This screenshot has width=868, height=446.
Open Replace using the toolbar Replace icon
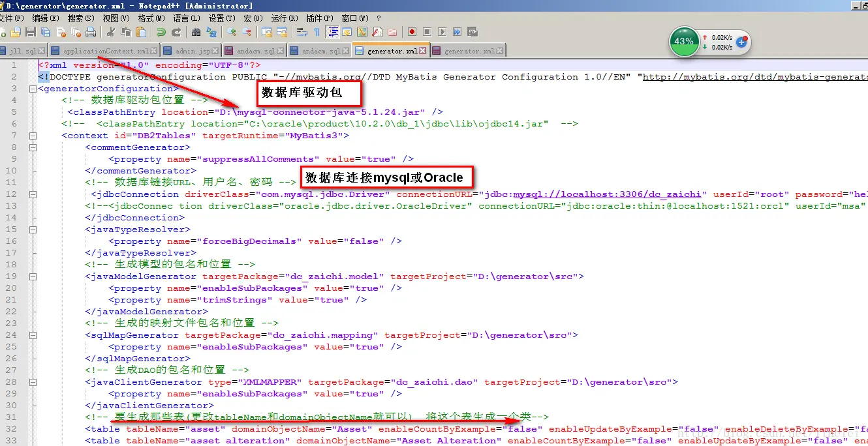tap(211, 31)
